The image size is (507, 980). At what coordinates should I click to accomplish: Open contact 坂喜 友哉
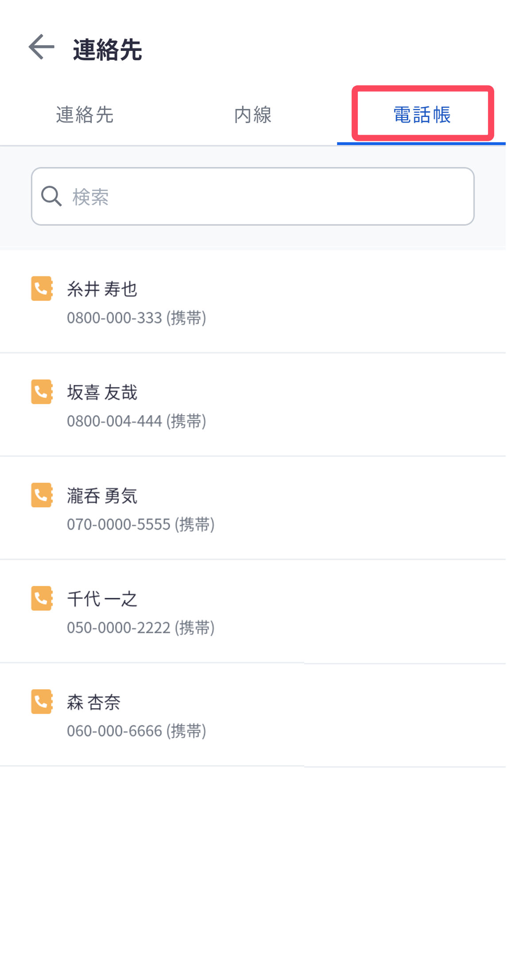coord(253,405)
